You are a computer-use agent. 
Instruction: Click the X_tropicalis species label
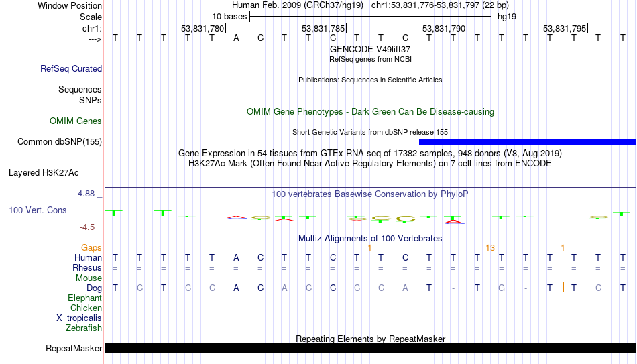tap(79, 318)
